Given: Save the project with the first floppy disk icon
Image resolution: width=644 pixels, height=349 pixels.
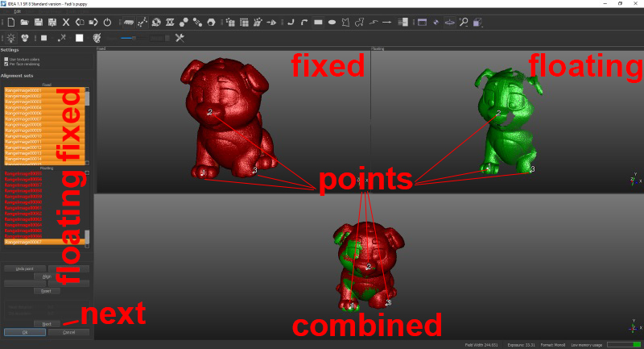Looking at the screenshot, I should (x=38, y=23).
